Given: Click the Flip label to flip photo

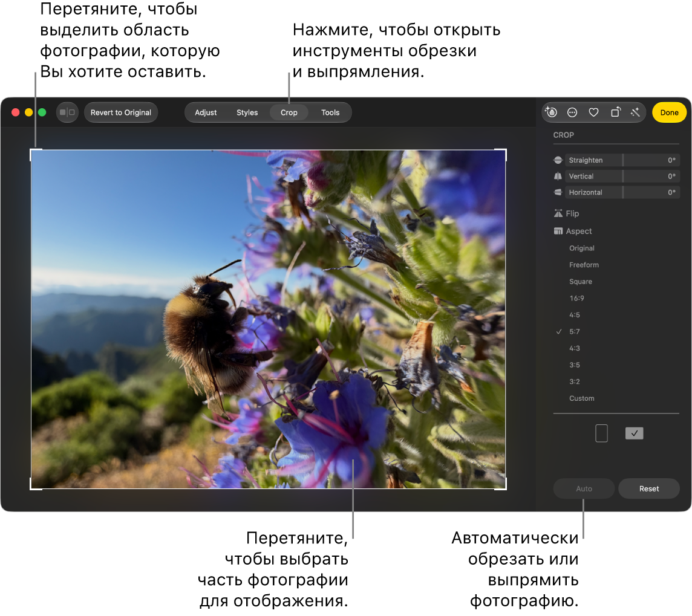Looking at the screenshot, I should 572,213.
